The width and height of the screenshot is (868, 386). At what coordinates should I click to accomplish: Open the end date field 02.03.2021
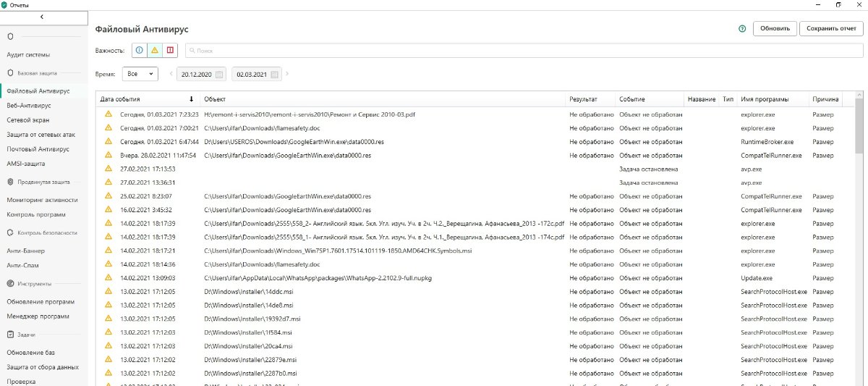tap(257, 74)
